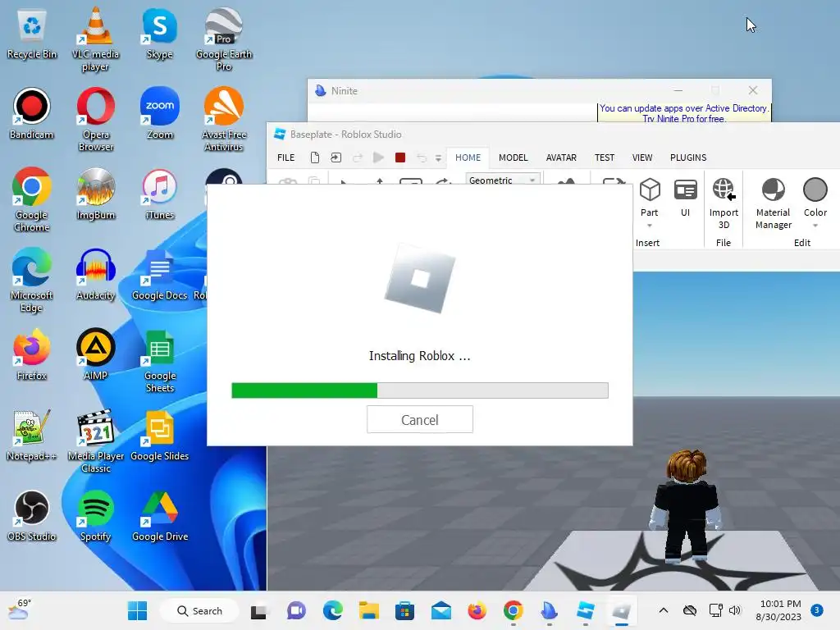
Task: Click the Installing Roblox progress bar
Action: [419, 390]
